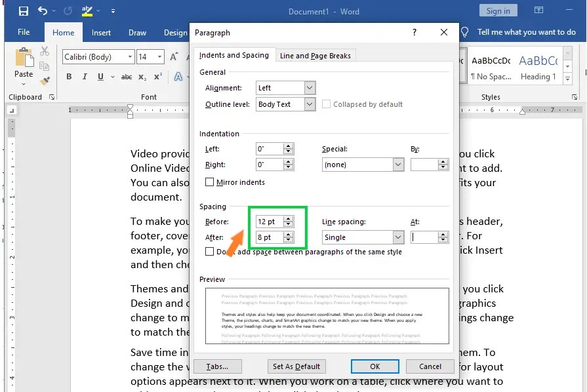Image resolution: width=587 pixels, height=392 pixels.
Task: Open the Insert ribbon tab
Action: (x=101, y=32)
